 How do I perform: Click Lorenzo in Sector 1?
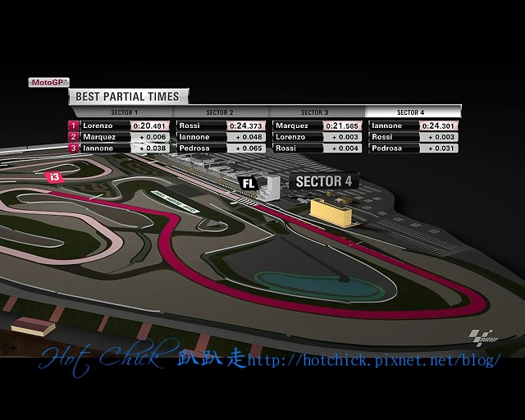pos(98,126)
